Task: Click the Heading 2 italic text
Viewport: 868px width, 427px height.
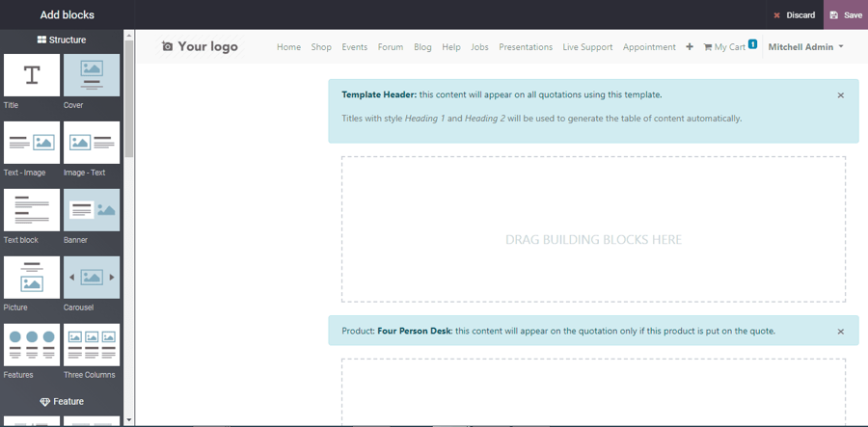Action: tap(485, 119)
